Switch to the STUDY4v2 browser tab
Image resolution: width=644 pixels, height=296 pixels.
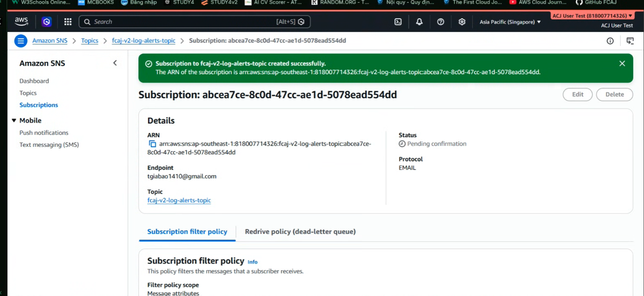coord(219,2)
